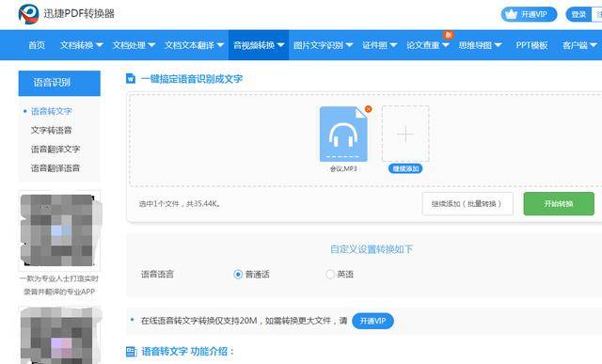Select the 普通话 radio button

tap(238, 274)
